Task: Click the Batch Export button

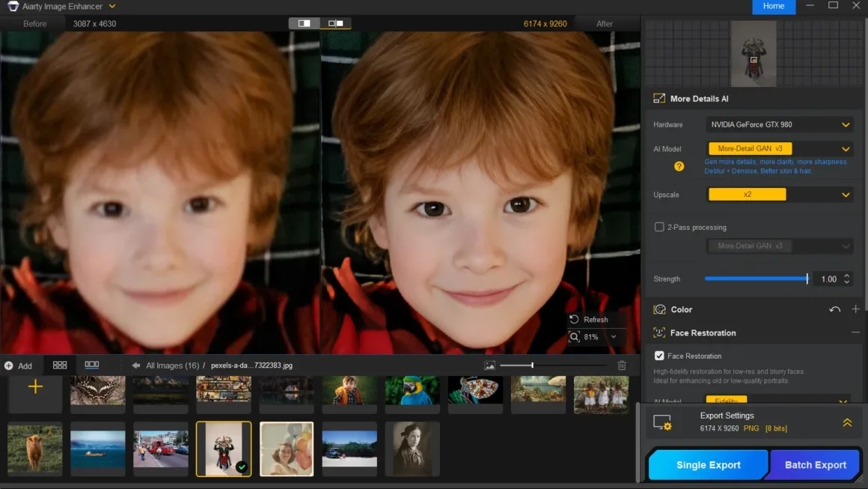Action: [815, 465]
